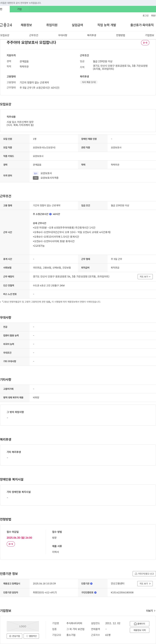The width and height of the screenshot is (156, 644).
Task: Jump to the 전형방법 anchor tab
Action: point(120,35)
